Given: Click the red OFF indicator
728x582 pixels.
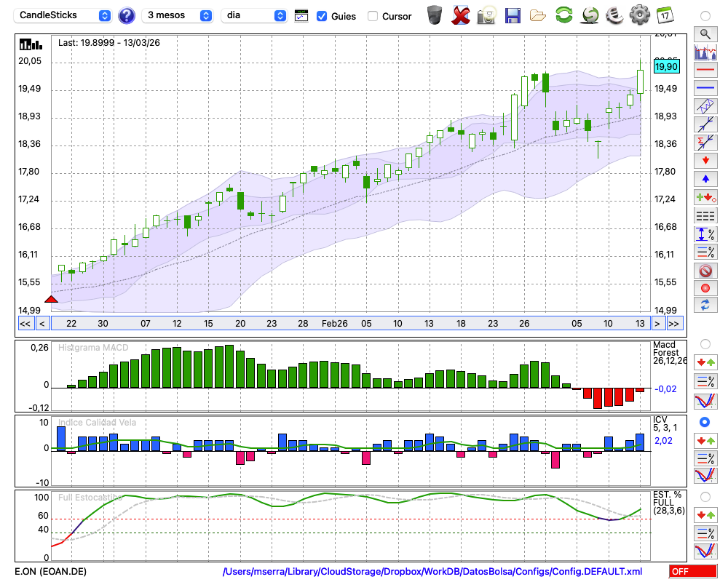Looking at the screenshot, I should 692,572.
